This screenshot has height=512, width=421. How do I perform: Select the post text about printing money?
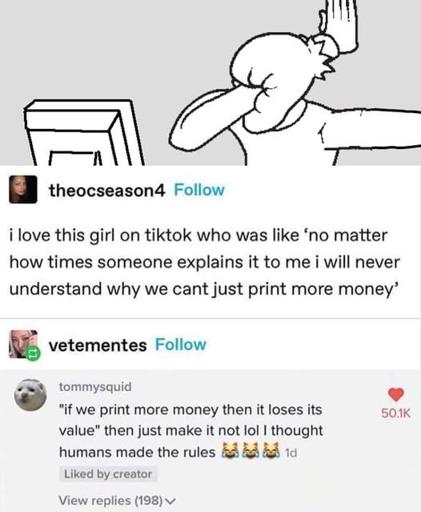[204, 262]
